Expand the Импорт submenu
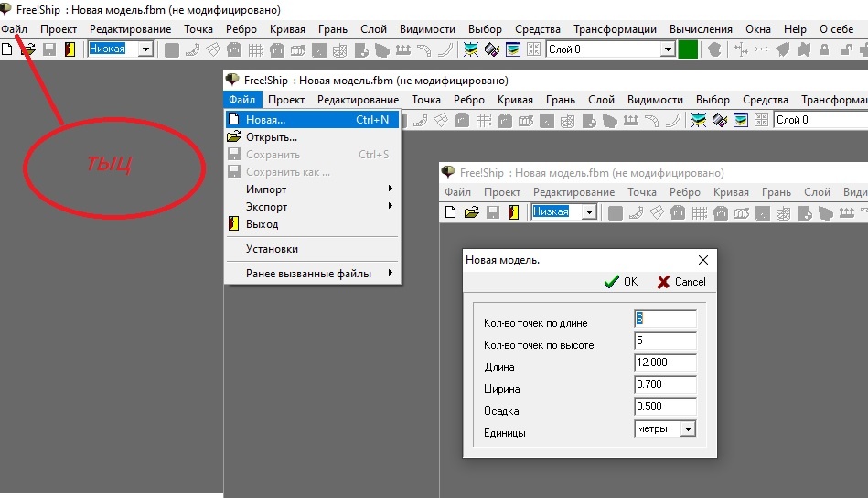Screen dimensions: 868x498 312,189
